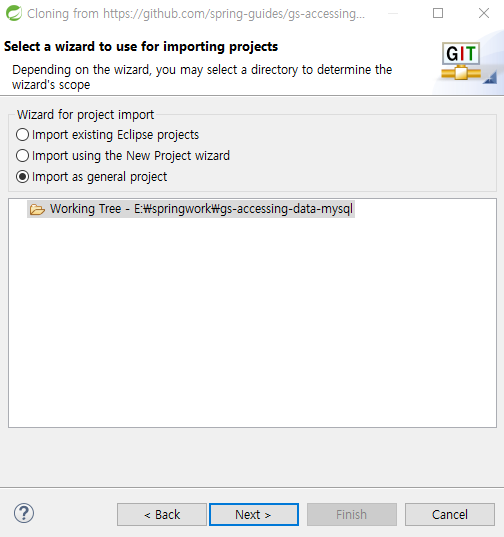Viewport: 504px width, 537px height.
Task: Select Working Tree gs-accessing-data-mysql entry
Action: click(x=191, y=209)
